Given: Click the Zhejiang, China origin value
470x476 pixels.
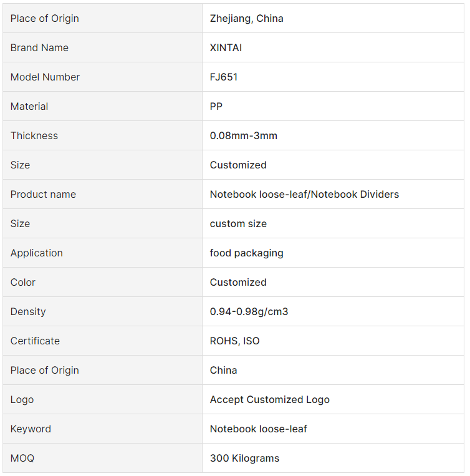Looking at the screenshot, I should tap(246, 19).
